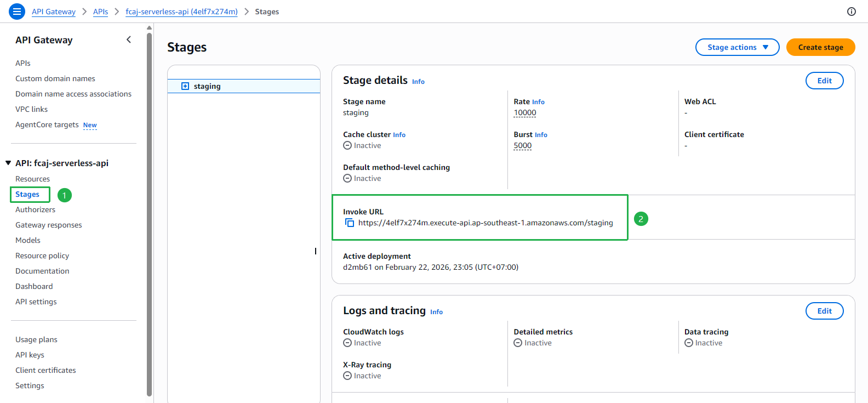Open Models in the API navigation
This screenshot has width=868, height=403.
pyautogui.click(x=28, y=240)
